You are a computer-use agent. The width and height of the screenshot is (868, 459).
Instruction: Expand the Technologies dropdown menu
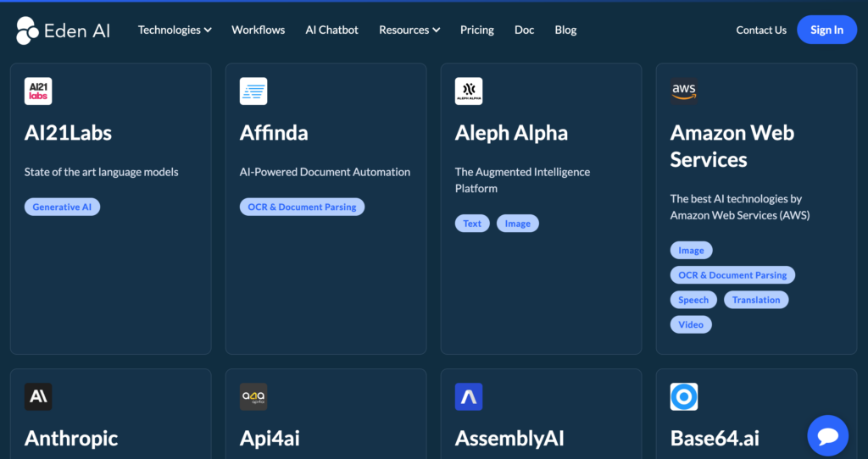tap(175, 30)
